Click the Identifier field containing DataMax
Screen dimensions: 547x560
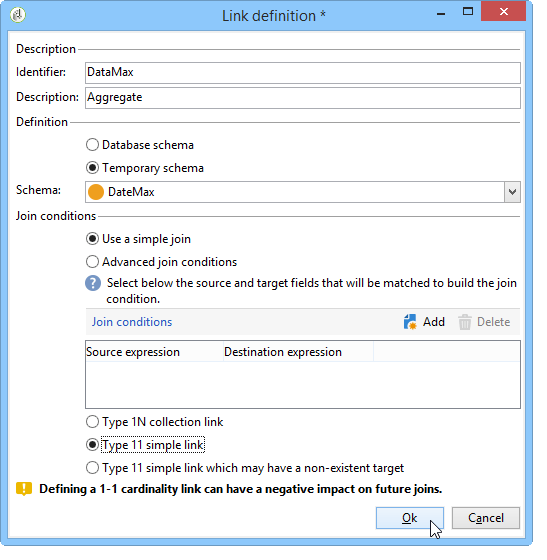click(x=303, y=72)
